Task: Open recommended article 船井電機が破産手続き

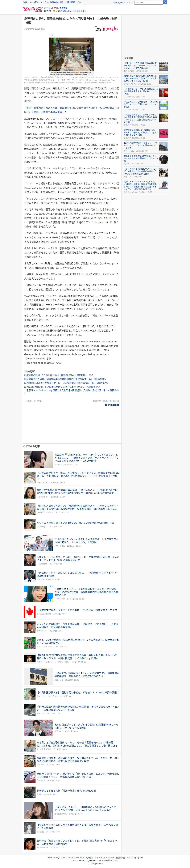Action: 87,675
